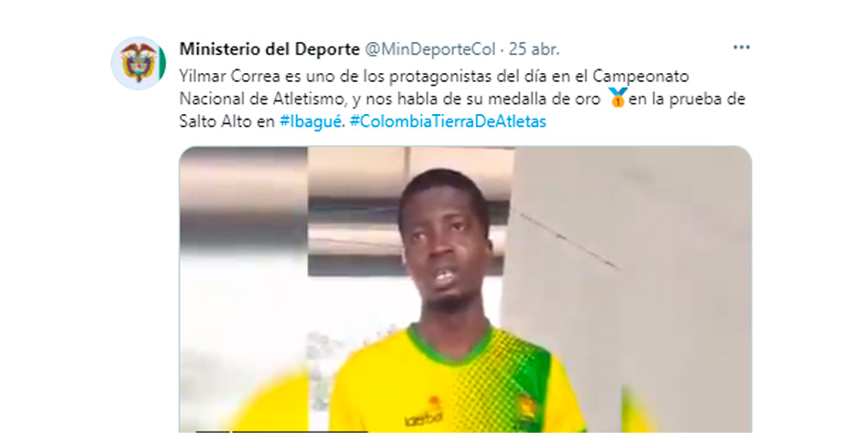Click the brand logo on the yellow jersey
Screen dimensions: 868x440
pos(423,418)
